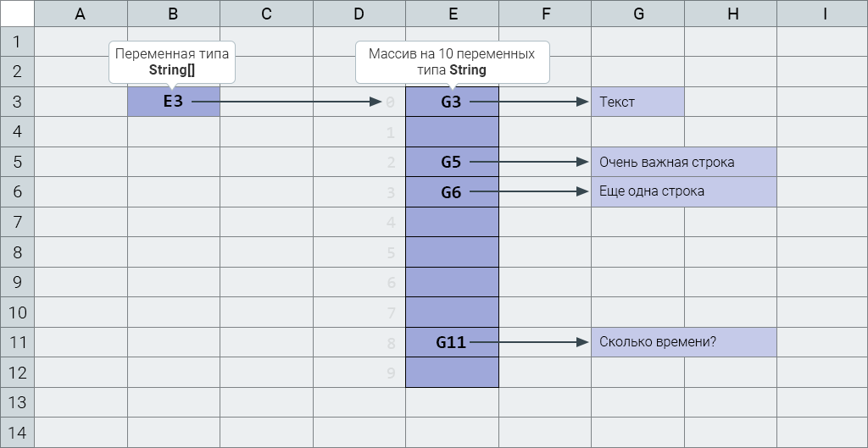Select the Сколько времени? cell
Screen dimensions: 868x448
[684, 342]
